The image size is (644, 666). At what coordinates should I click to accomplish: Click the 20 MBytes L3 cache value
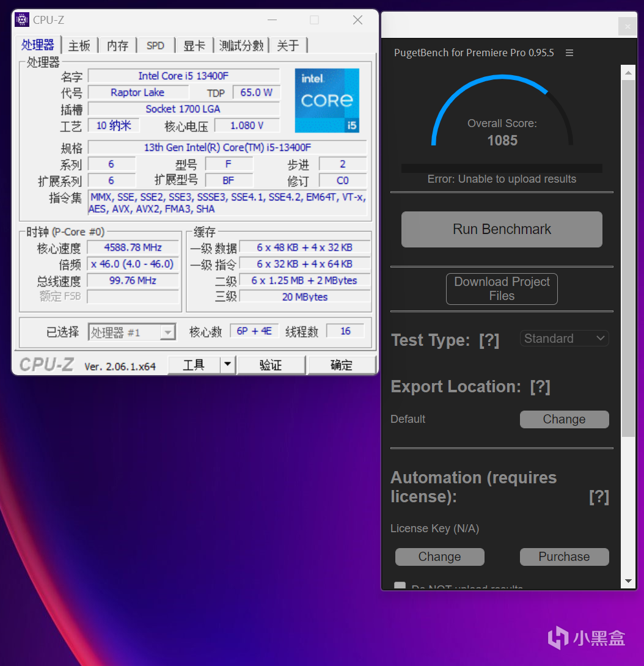pyautogui.click(x=305, y=297)
